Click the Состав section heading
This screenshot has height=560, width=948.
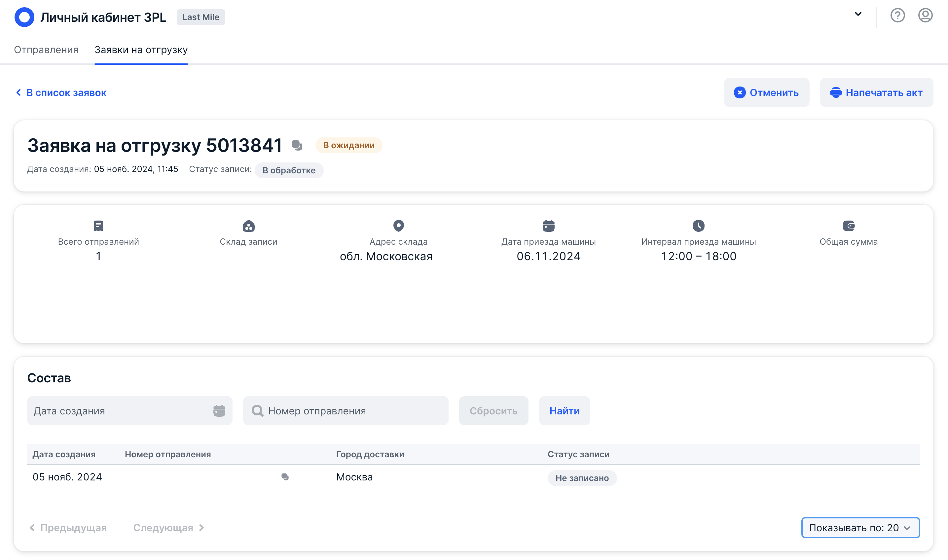click(x=49, y=378)
